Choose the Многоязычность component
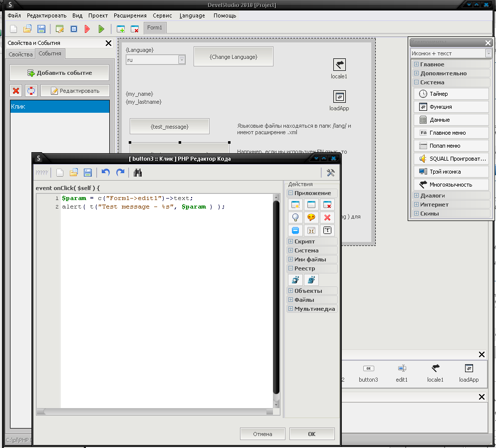This screenshot has height=448, width=496. pos(451,185)
